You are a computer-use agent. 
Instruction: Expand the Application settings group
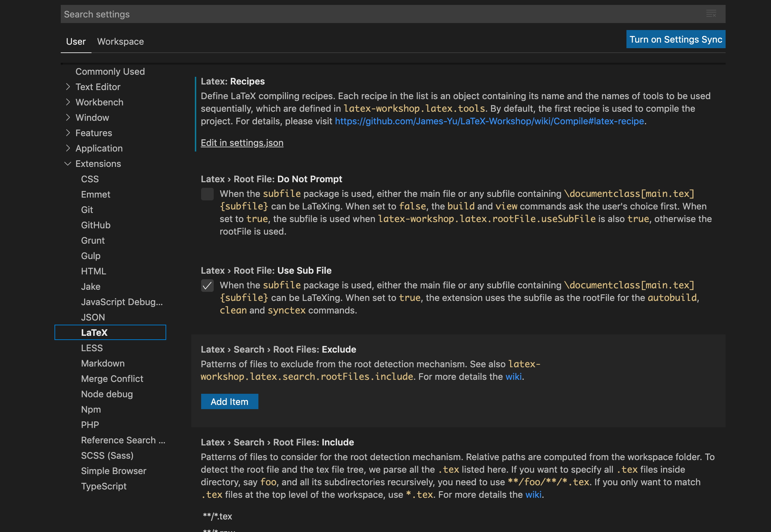68,148
